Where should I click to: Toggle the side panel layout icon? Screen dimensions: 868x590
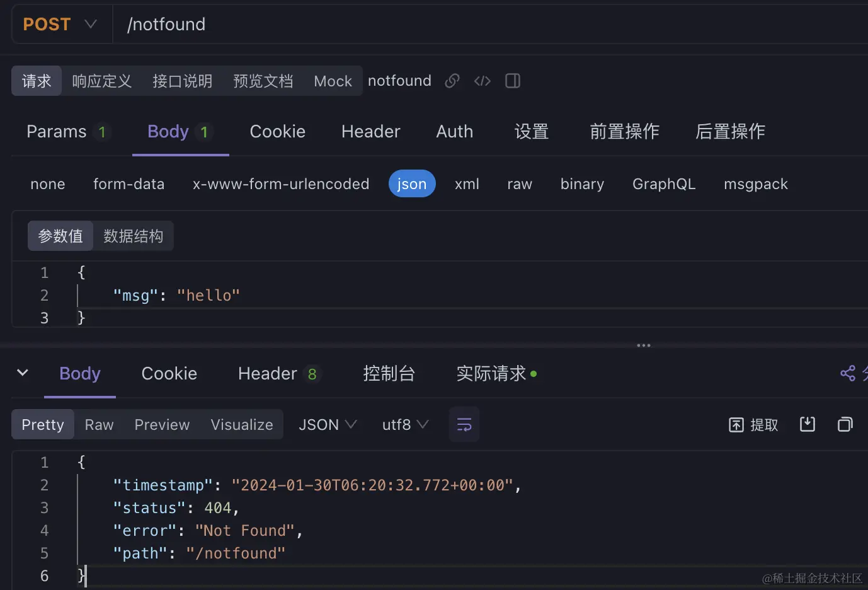click(513, 81)
